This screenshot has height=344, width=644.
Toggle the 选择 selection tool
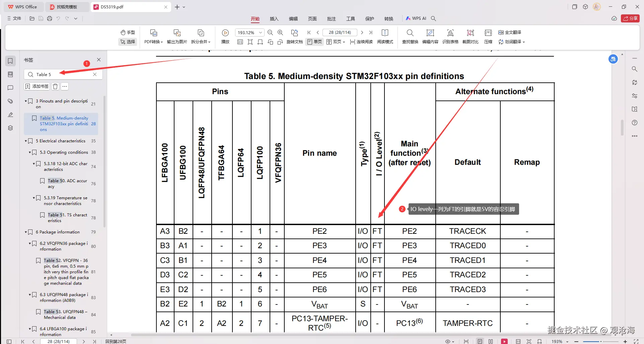click(x=128, y=42)
